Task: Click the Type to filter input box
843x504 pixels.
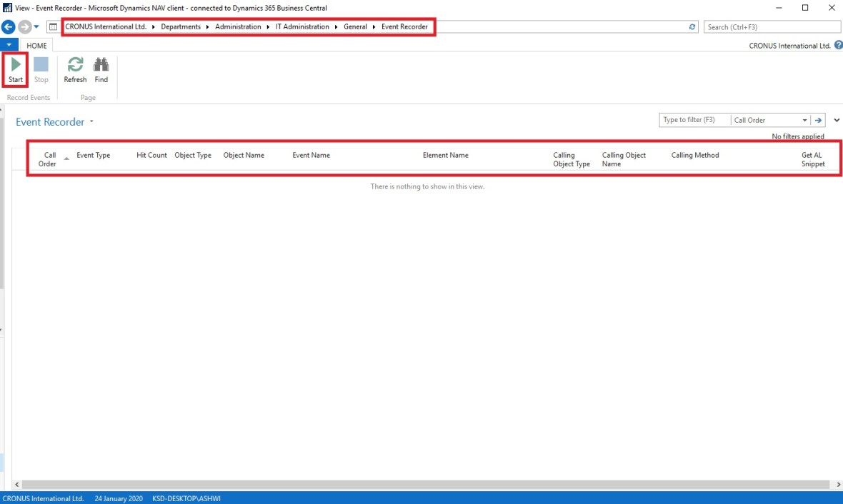Action: 694,120
